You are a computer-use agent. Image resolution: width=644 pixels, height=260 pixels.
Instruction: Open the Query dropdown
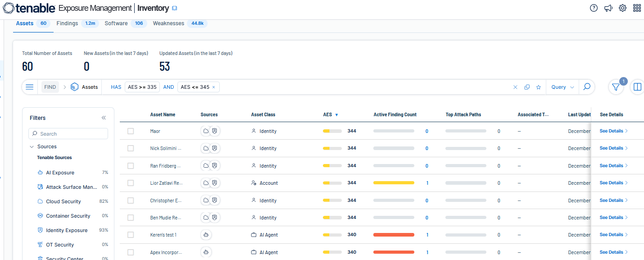[562, 87]
